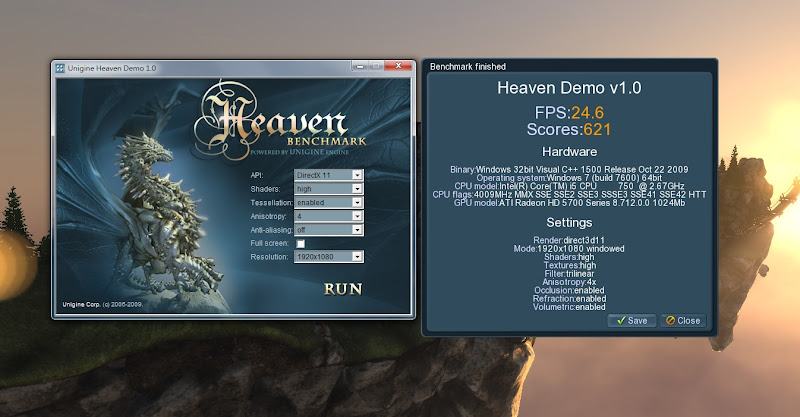Click the Settings section heading
Viewport: 800px width, 417px height.
569,223
